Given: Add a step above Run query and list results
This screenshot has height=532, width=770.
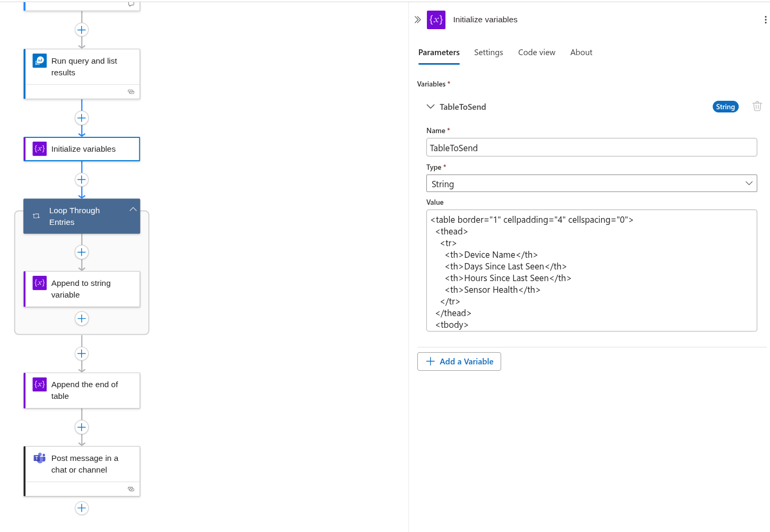Looking at the screenshot, I should tap(82, 30).
